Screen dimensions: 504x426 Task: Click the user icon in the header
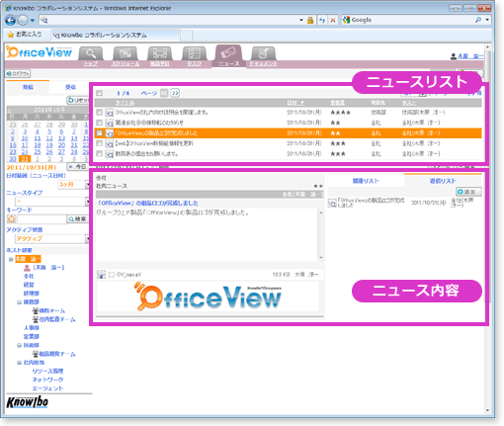[454, 56]
